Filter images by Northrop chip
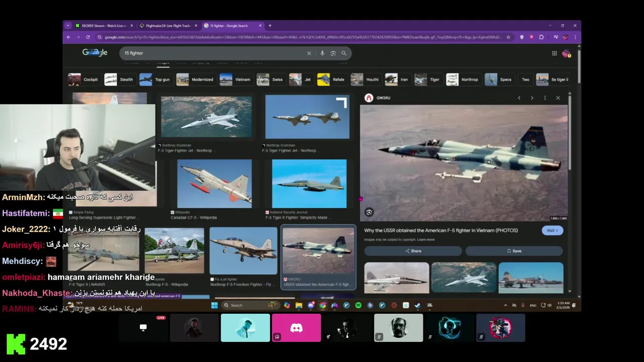Viewport: 644px width, 362px height. click(x=463, y=79)
